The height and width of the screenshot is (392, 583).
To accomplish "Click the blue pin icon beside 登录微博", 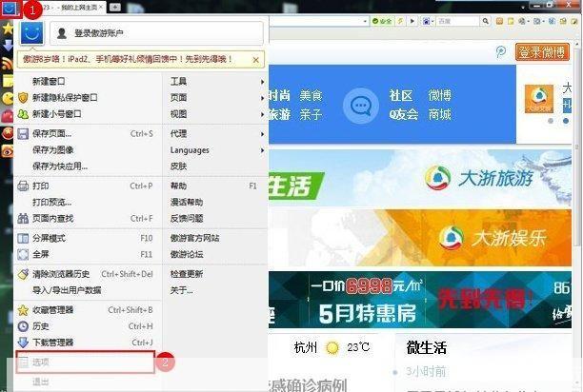I will click(501, 52).
